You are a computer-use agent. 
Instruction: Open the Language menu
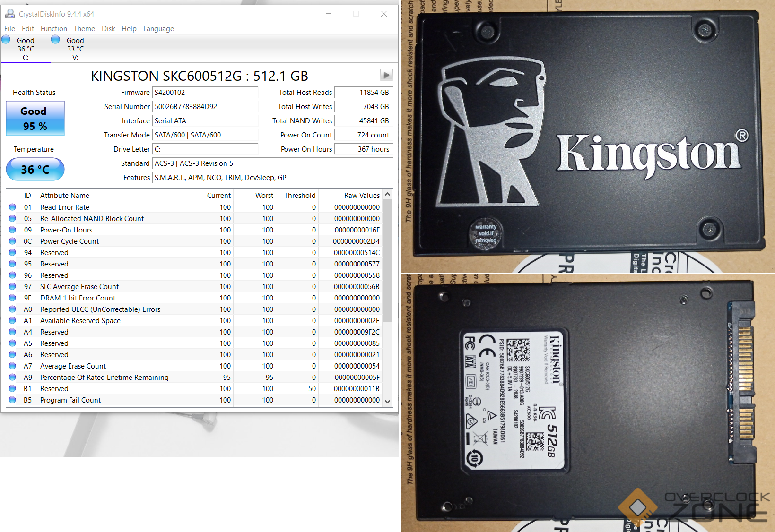(158, 29)
